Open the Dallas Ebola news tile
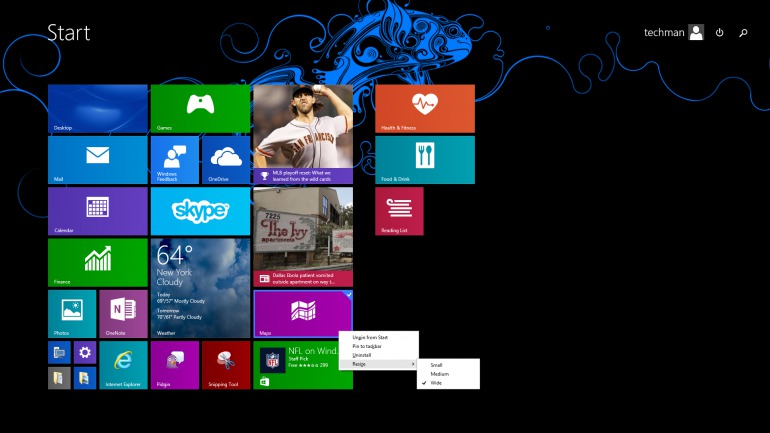 tap(303, 237)
